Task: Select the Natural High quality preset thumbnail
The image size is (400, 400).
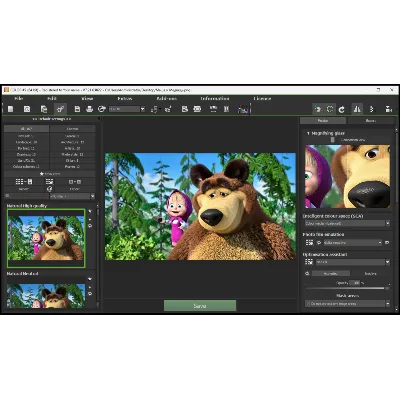Action: coord(46,238)
